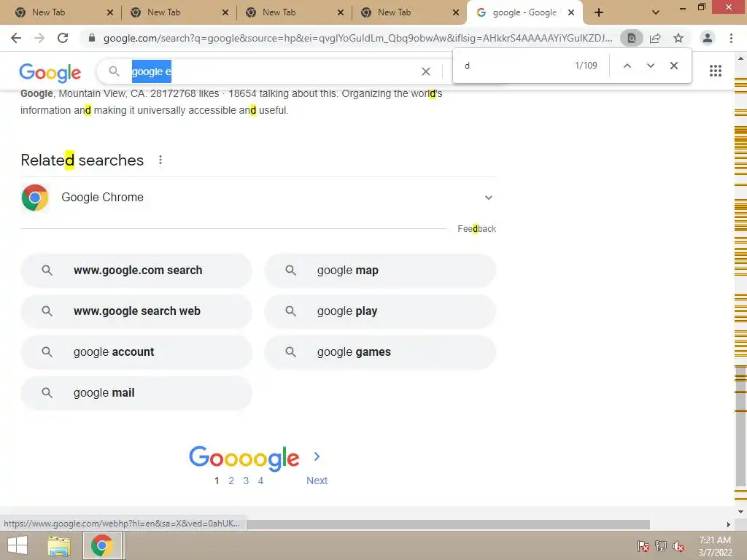Viewport: 747px width, 560px height.
Task: Go forward with the forward arrow
Action: [39, 38]
